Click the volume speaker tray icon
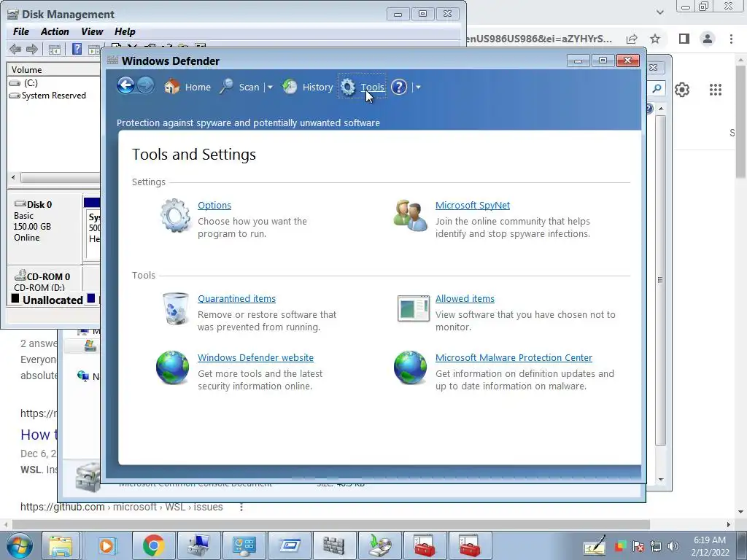Image resolution: width=747 pixels, height=560 pixels. pyautogui.click(x=673, y=546)
